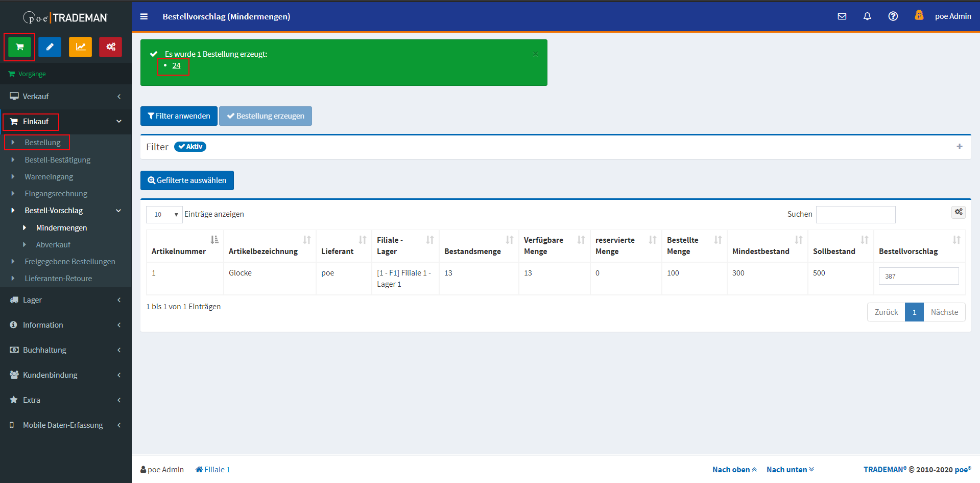Show notifications via the bell icon
980x483 pixels.
pos(867,16)
